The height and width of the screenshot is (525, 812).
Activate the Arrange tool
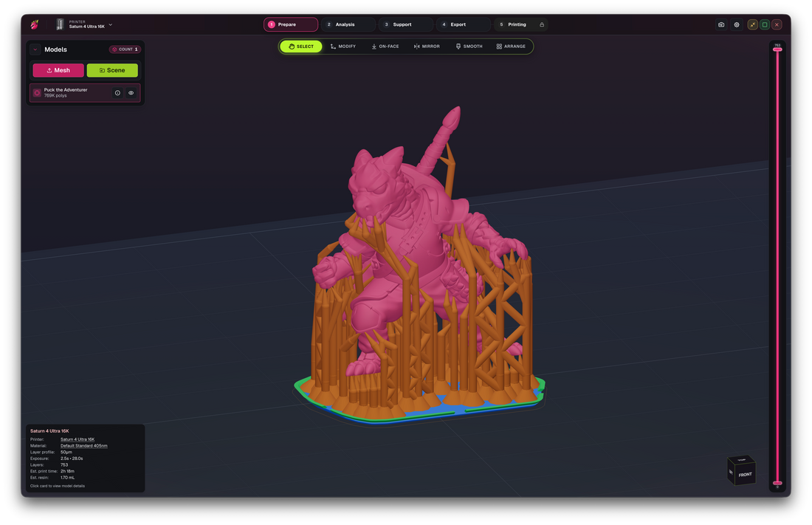click(x=511, y=47)
